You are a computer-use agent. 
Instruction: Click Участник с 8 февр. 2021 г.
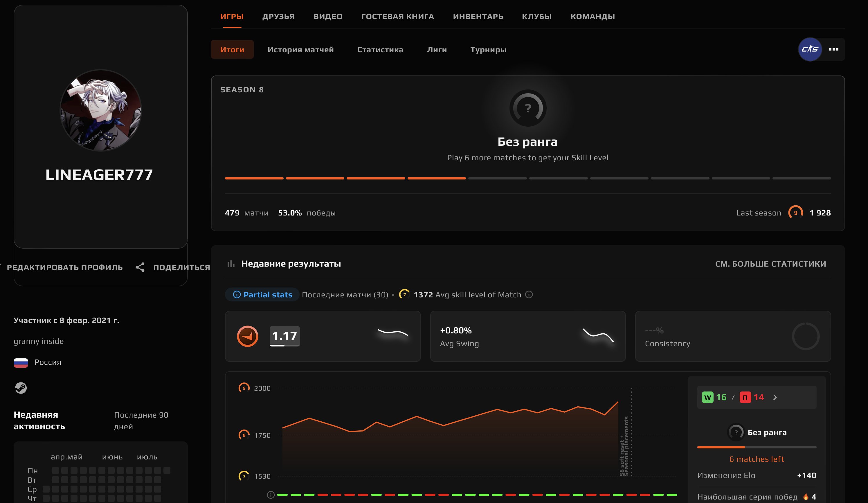[66, 320]
